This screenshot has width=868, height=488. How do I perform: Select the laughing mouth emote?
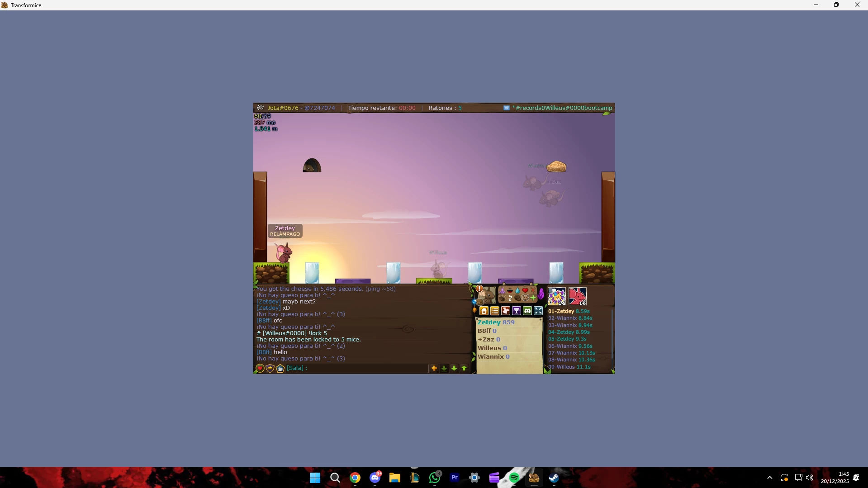(x=510, y=291)
